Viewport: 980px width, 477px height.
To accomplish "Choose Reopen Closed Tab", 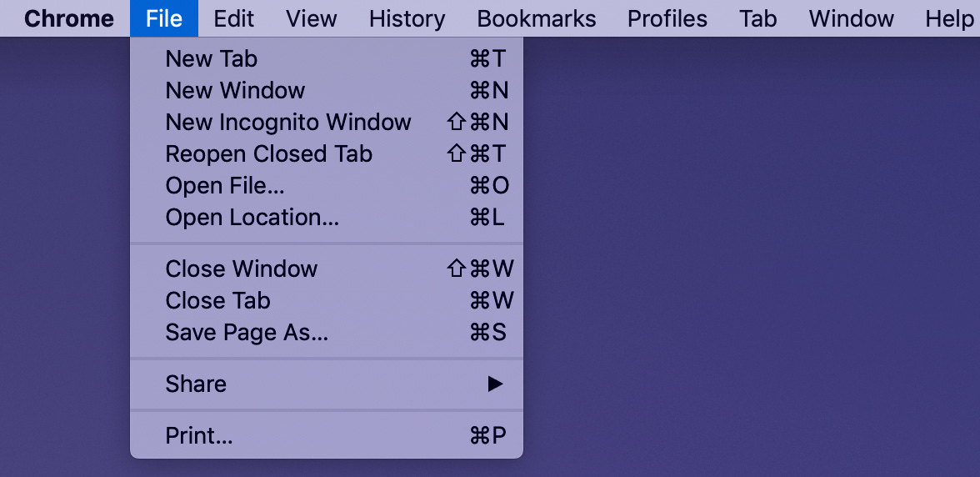I will pos(327,153).
